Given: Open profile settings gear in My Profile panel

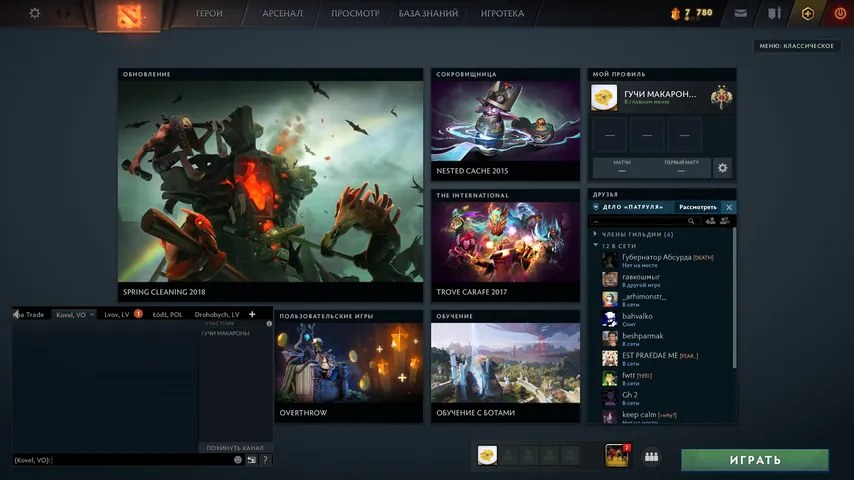Looking at the screenshot, I should pos(722,168).
